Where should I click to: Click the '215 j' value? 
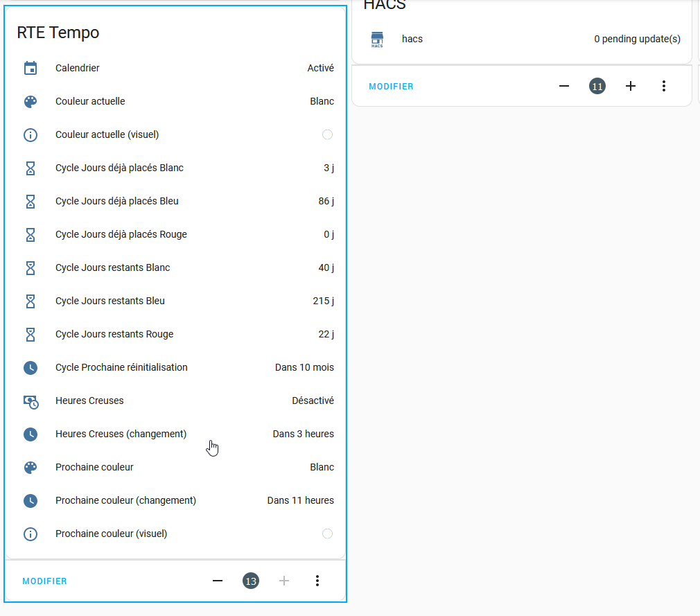(x=323, y=301)
